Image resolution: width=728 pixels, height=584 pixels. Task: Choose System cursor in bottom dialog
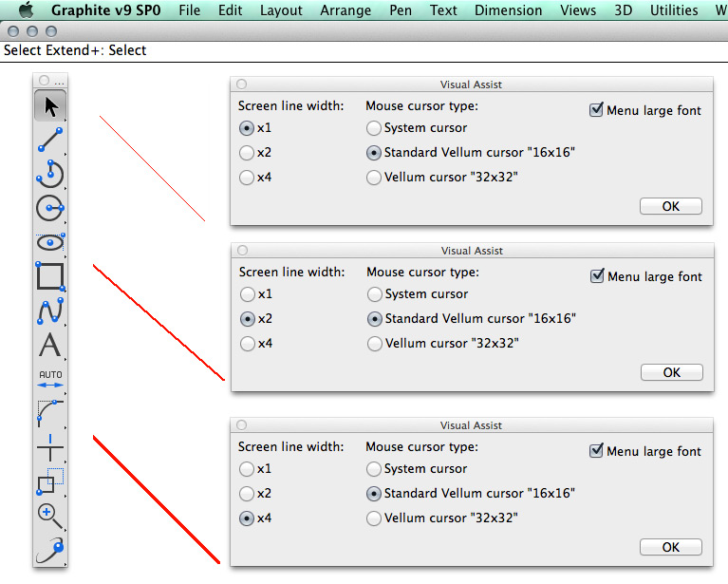click(417, 469)
